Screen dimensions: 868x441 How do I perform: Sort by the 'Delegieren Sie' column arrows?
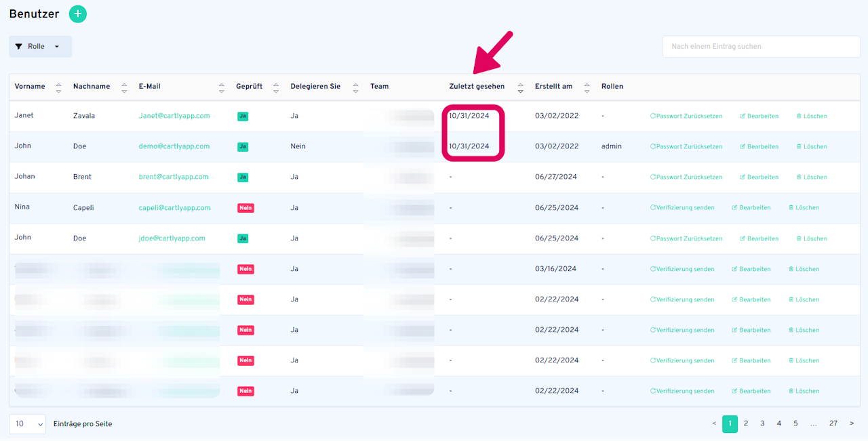(356, 87)
